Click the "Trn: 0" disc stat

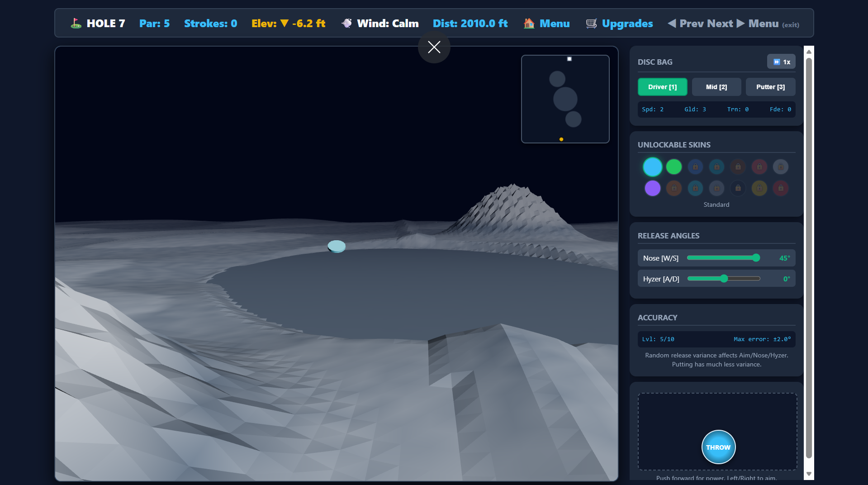tap(738, 109)
